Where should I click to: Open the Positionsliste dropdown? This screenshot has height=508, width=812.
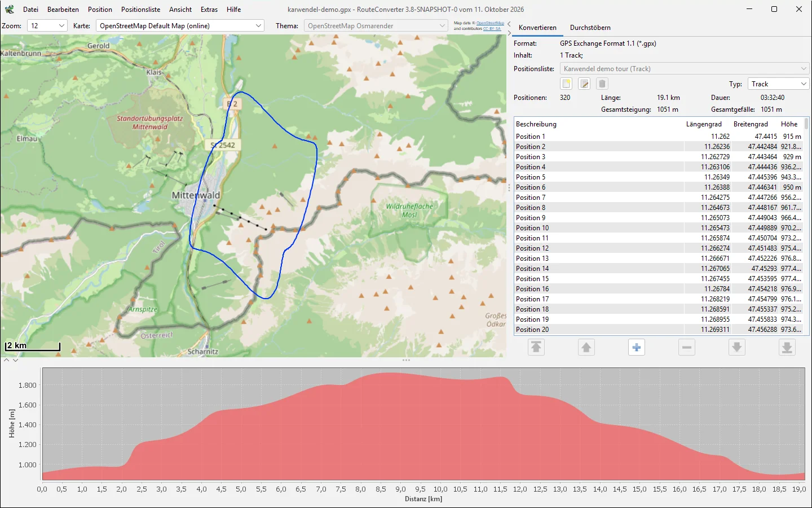[685, 68]
